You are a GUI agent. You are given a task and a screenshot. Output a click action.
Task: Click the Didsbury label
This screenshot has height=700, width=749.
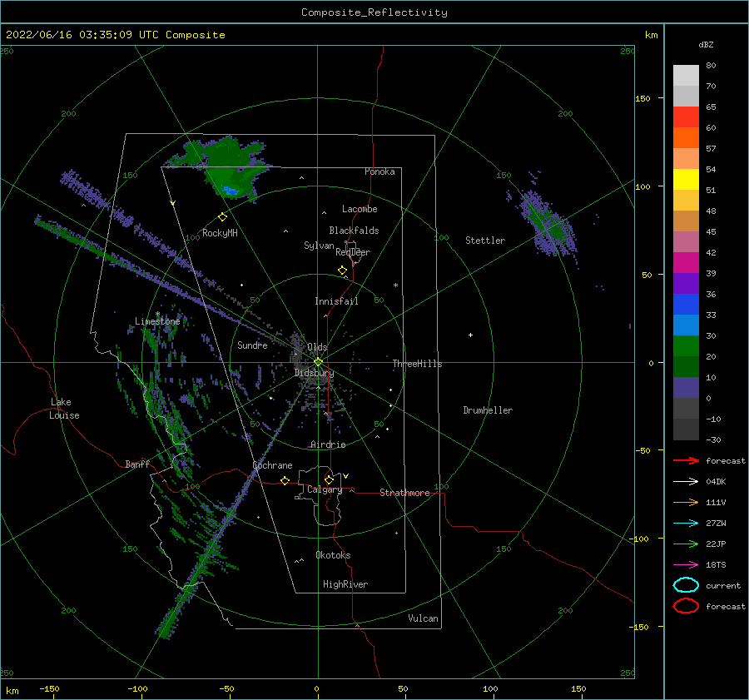314,373
